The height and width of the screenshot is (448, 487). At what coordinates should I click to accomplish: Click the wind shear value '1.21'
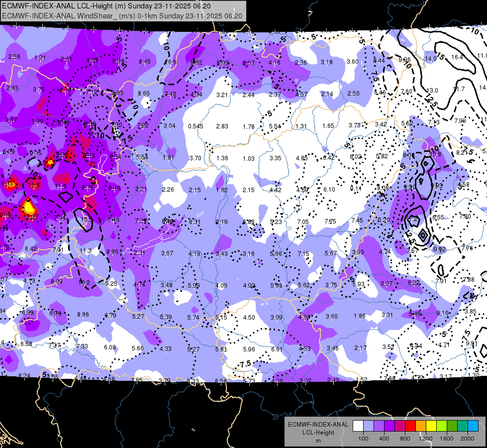pyautogui.click(x=40, y=58)
